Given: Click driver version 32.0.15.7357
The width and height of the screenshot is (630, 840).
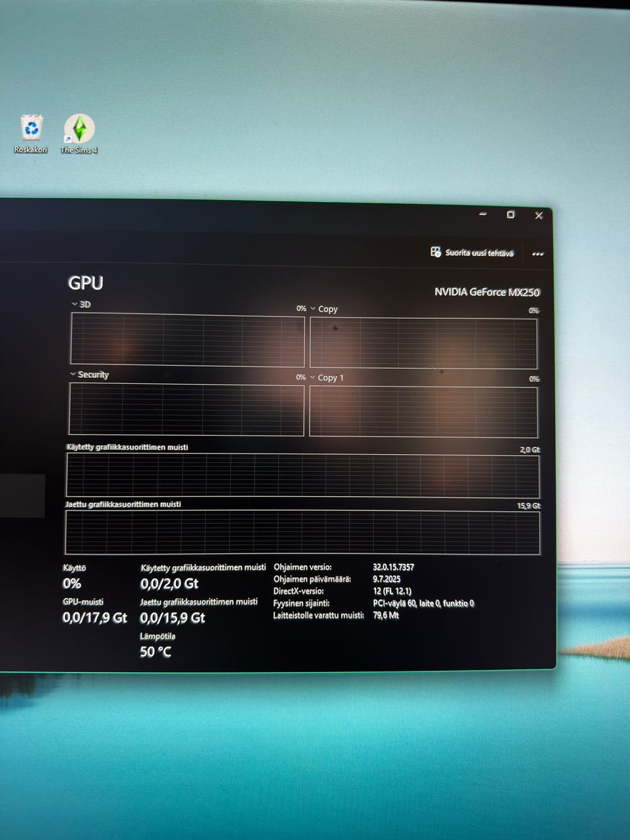Looking at the screenshot, I should point(394,567).
